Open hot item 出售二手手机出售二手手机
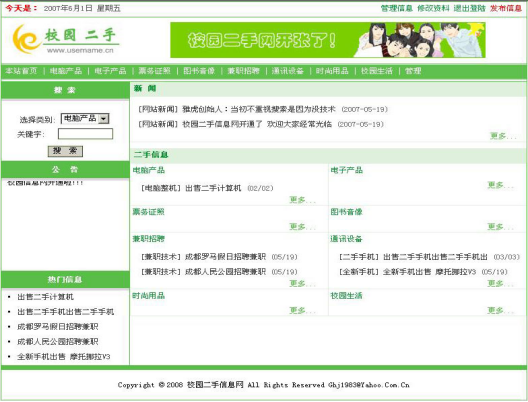The height and width of the screenshot is (402, 528). pyautogui.click(x=66, y=312)
